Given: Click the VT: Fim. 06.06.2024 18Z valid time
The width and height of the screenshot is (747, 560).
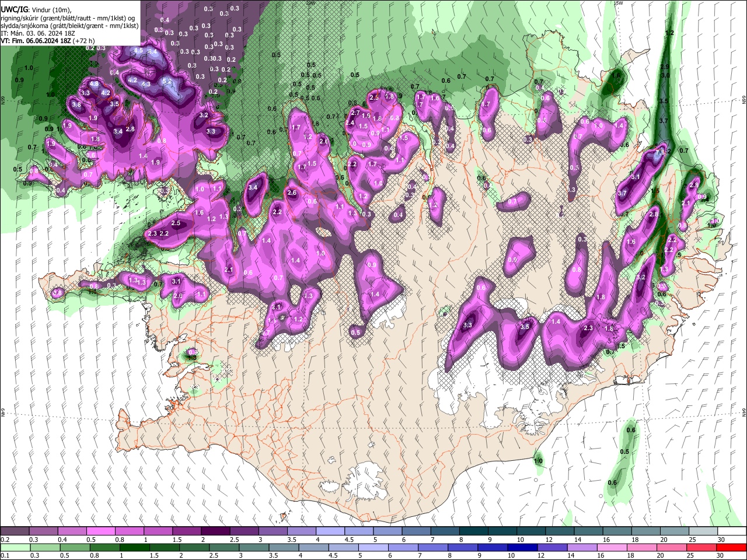Looking at the screenshot, I should (36, 41).
